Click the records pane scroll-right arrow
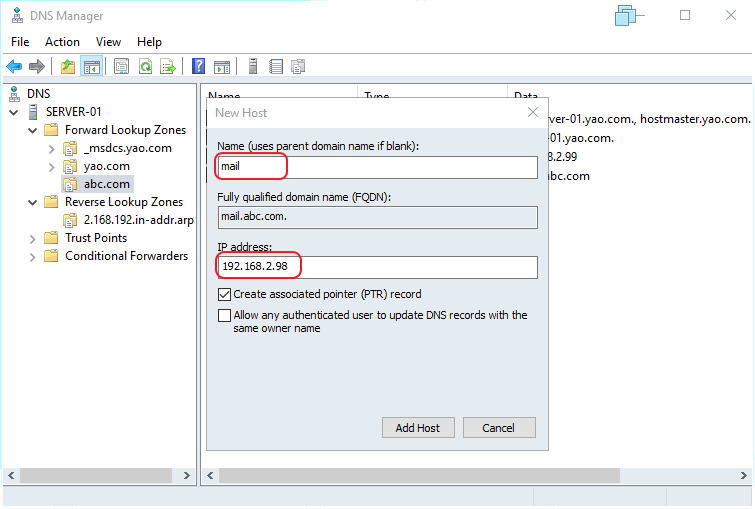755x509 pixels. (743, 475)
